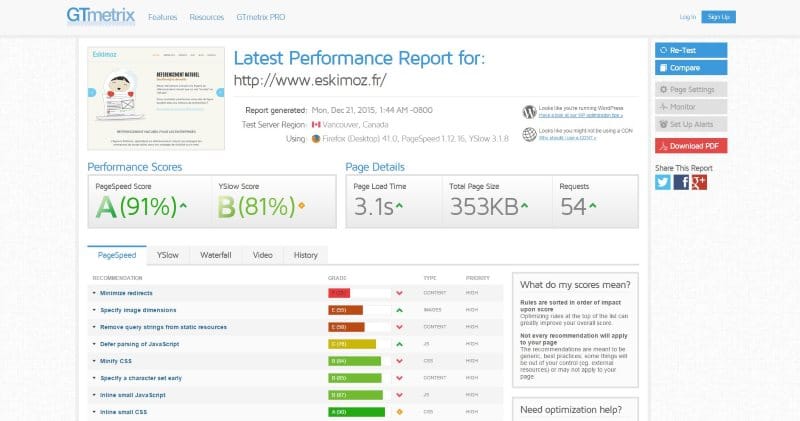The image size is (800, 421).
Task: Click the trend arrow next to 3.1s load time
Action: click(399, 206)
